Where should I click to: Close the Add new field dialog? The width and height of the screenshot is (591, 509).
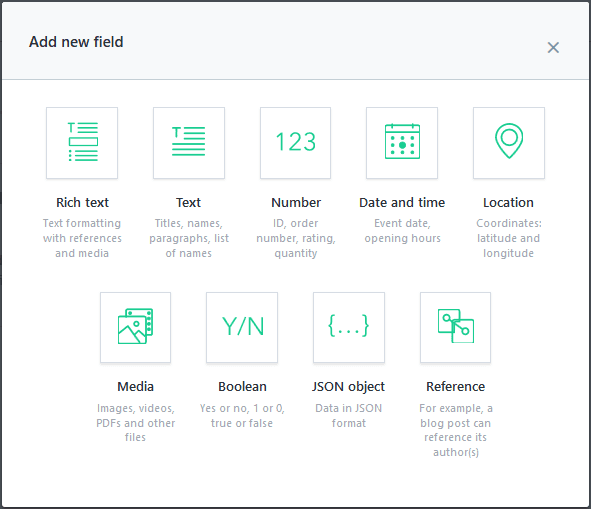[x=553, y=48]
